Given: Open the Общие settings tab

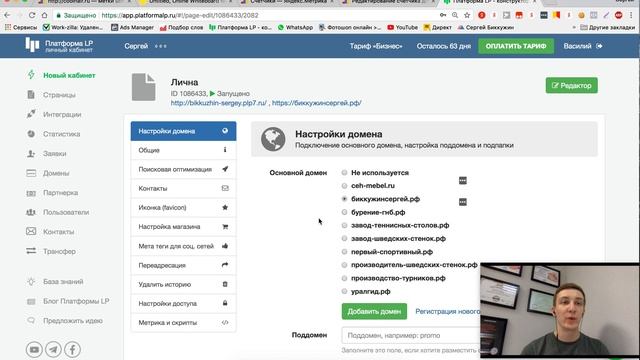Looking at the screenshot, I should click(x=183, y=150).
